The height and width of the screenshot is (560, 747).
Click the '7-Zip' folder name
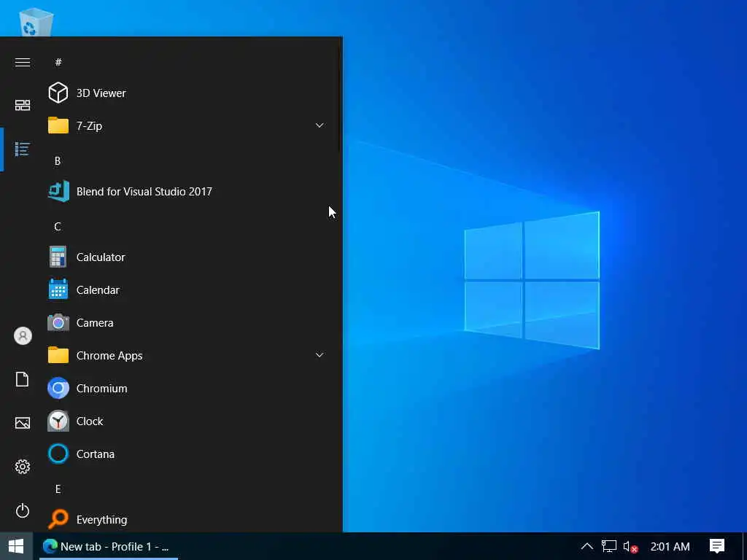(x=89, y=125)
